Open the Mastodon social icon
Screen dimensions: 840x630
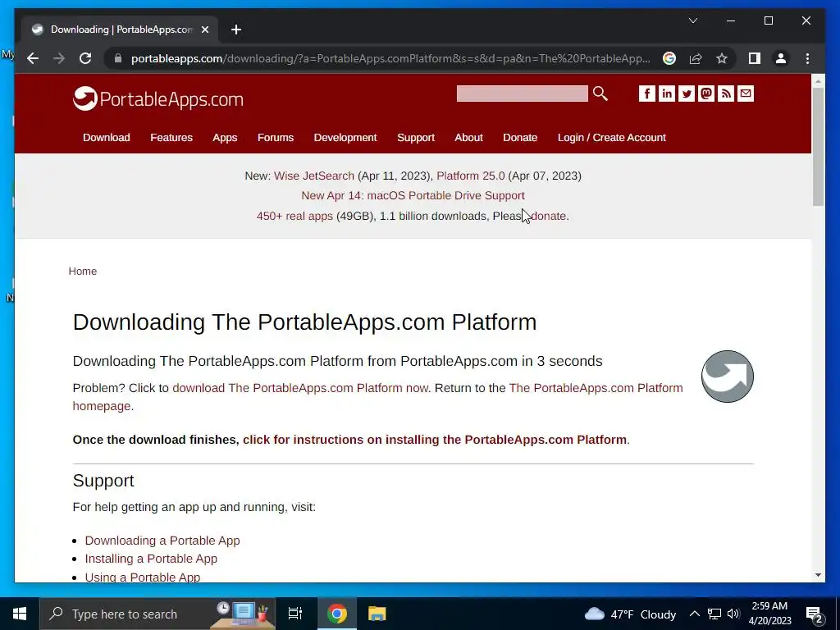(706, 94)
